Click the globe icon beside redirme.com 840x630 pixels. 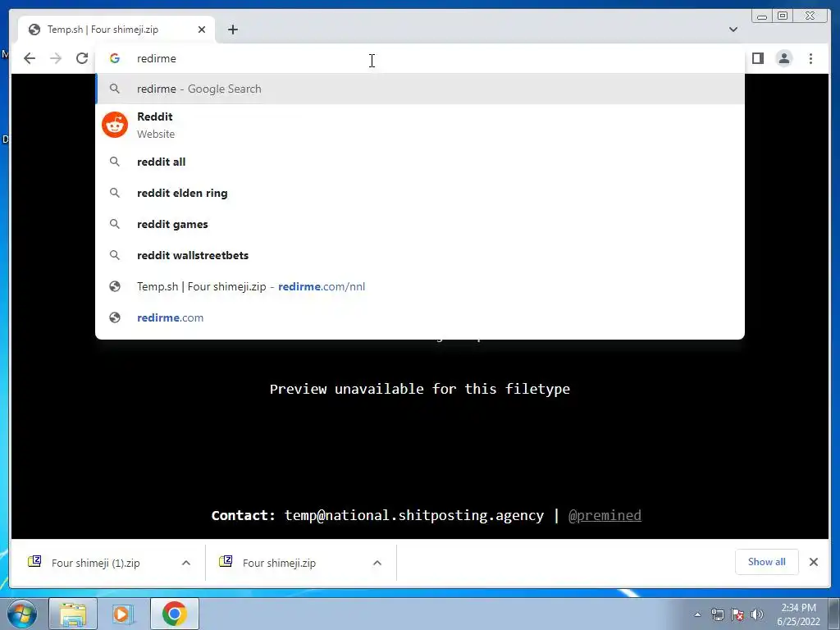pos(115,317)
